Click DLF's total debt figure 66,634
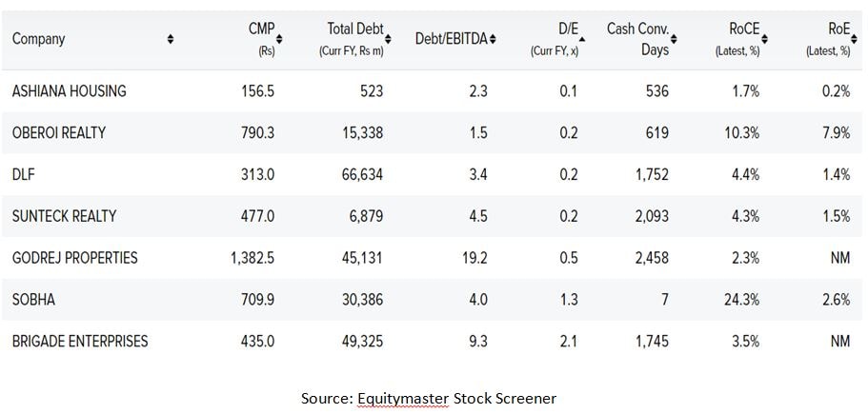Screen dimensions: 868x414 point(360,175)
